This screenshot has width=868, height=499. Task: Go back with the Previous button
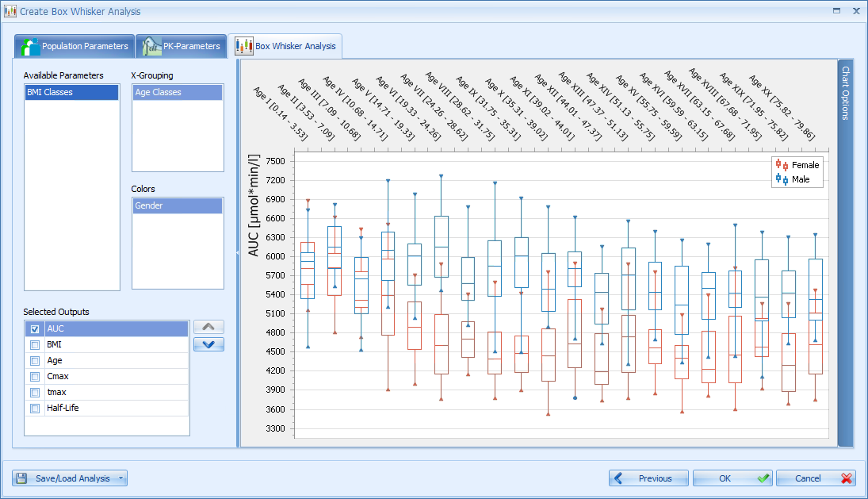click(x=648, y=478)
